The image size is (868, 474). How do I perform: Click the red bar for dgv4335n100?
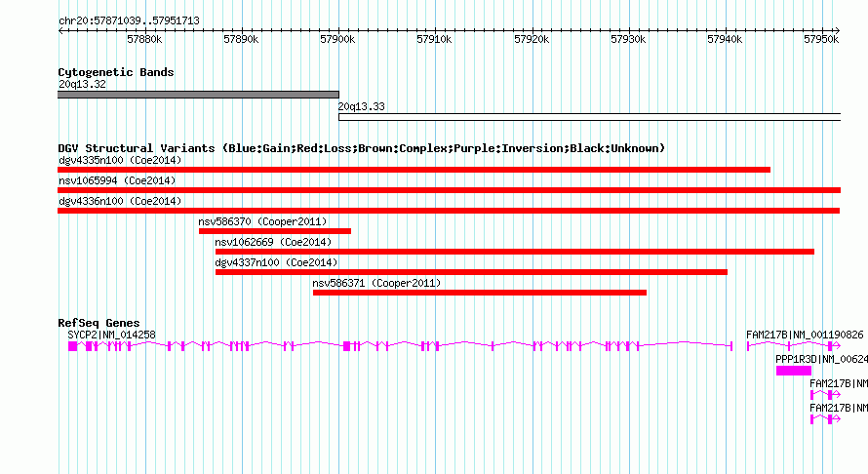[x=414, y=170]
